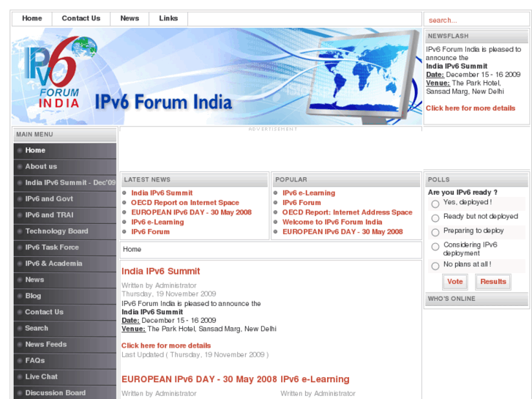Open News in the main menu sidebar
The width and height of the screenshot is (532, 399).
pos(65,280)
